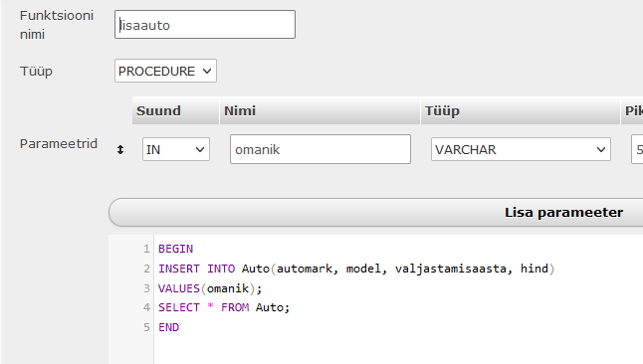The width and height of the screenshot is (643, 364).
Task: Click line number 2 in editor gutter
Action: [x=146, y=269]
